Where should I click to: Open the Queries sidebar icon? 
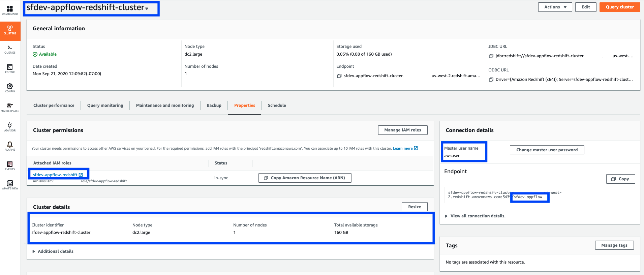tap(10, 49)
